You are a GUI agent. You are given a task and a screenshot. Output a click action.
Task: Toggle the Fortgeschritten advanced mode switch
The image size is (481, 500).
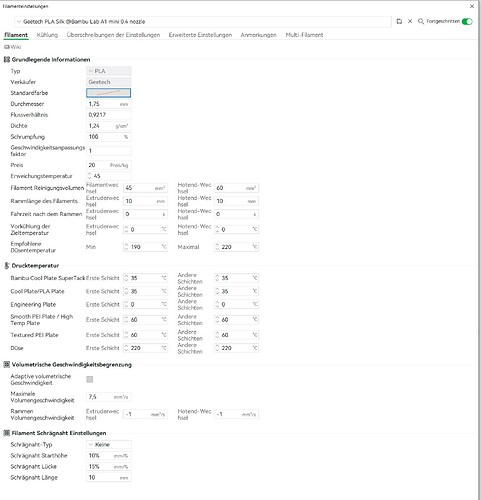467,21
